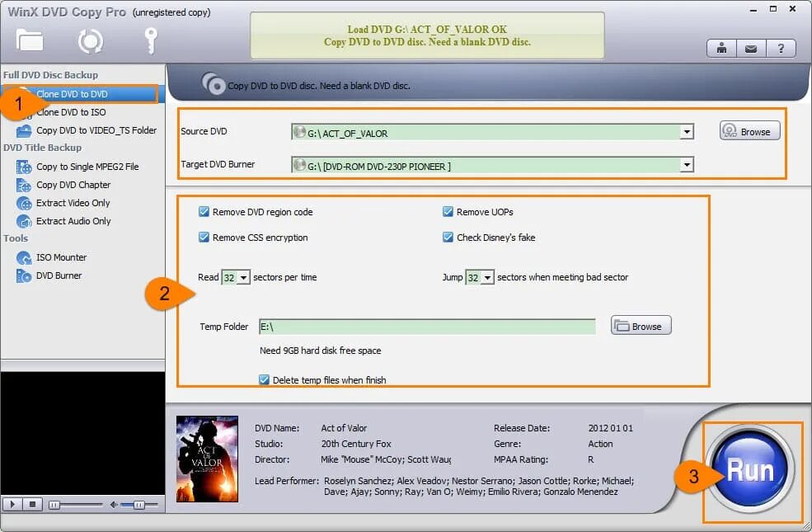Open the Jump sectors dropdown

[487, 278]
